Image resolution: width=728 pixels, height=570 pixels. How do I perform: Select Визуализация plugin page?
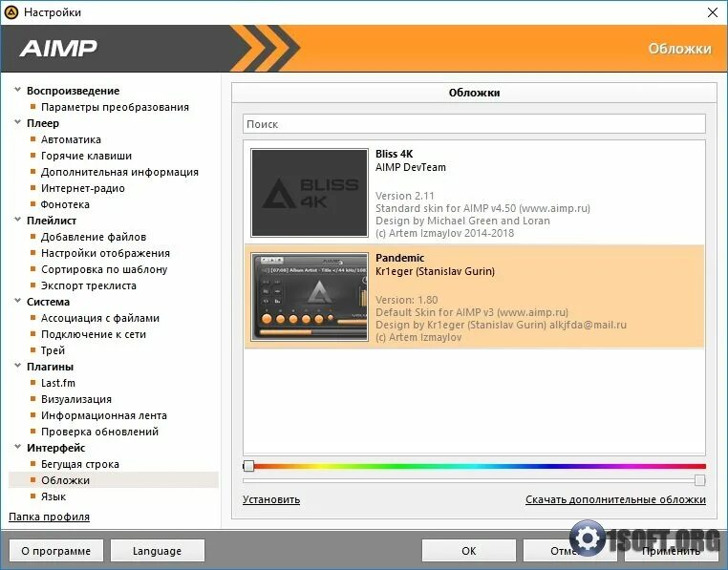(76, 400)
